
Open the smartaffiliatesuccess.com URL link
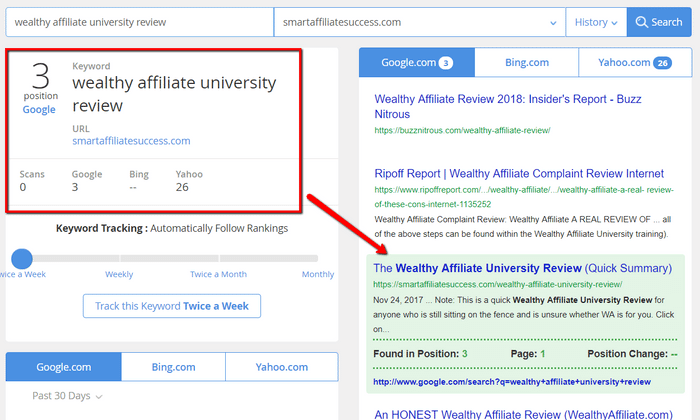(x=131, y=141)
